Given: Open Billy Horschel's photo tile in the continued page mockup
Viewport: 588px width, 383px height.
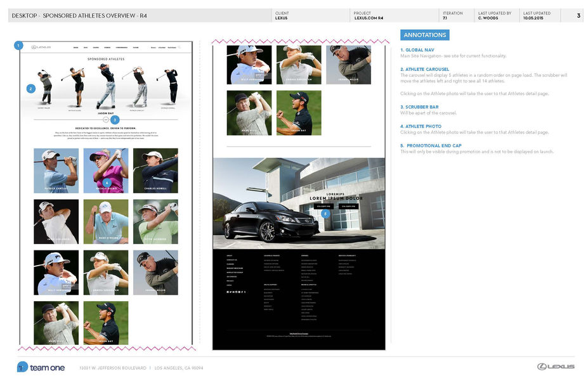Looking at the screenshot, I should click(249, 65).
